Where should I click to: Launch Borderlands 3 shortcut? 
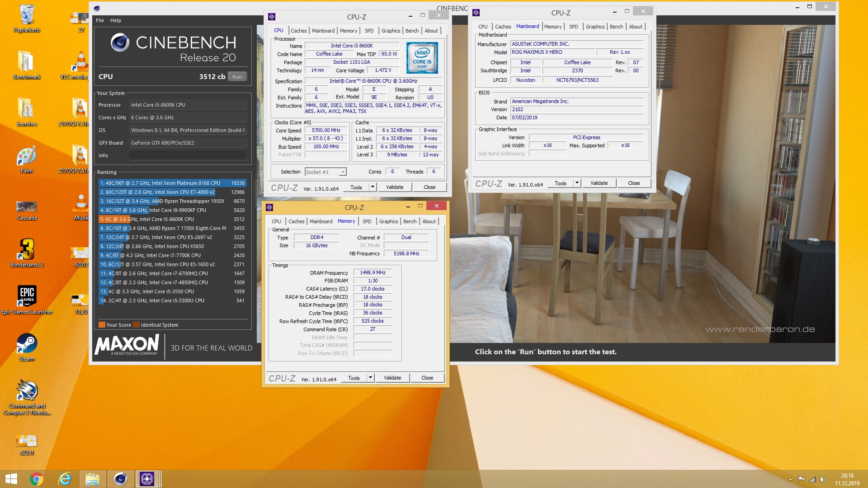click(x=27, y=253)
